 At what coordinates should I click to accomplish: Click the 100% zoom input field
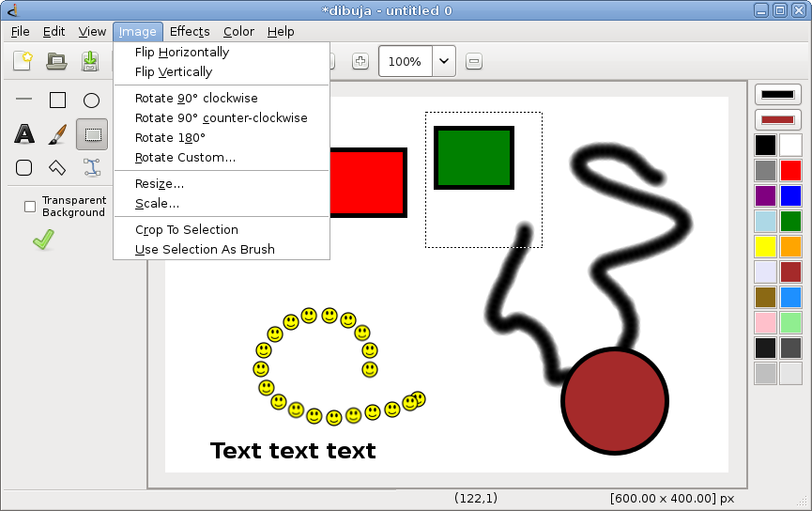405,61
